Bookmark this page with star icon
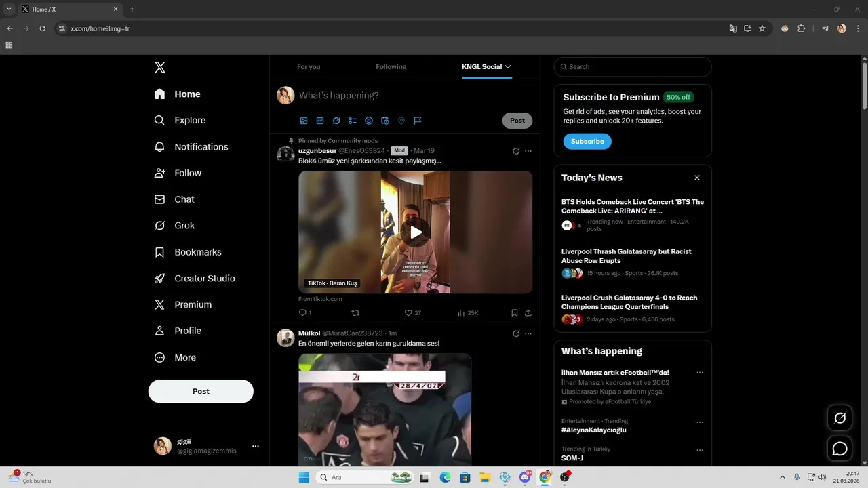Screen dimensions: 868x488 coord(762,28)
